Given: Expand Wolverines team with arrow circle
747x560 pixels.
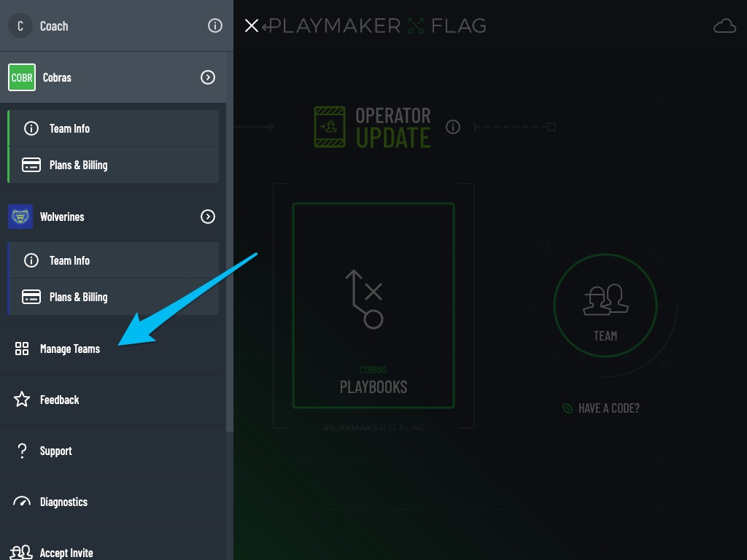Looking at the screenshot, I should tap(208, 217).
